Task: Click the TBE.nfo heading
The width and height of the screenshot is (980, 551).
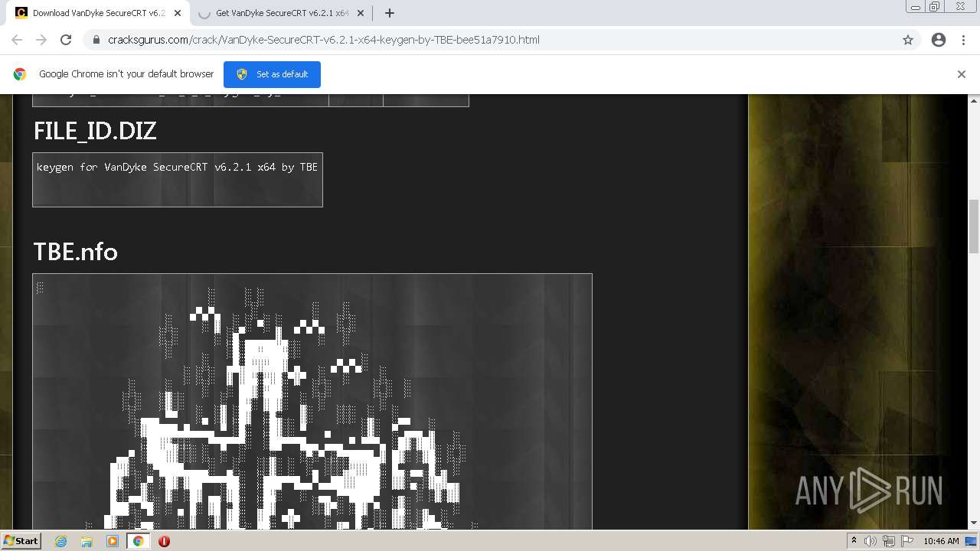Action: click(x=75, y=252)
